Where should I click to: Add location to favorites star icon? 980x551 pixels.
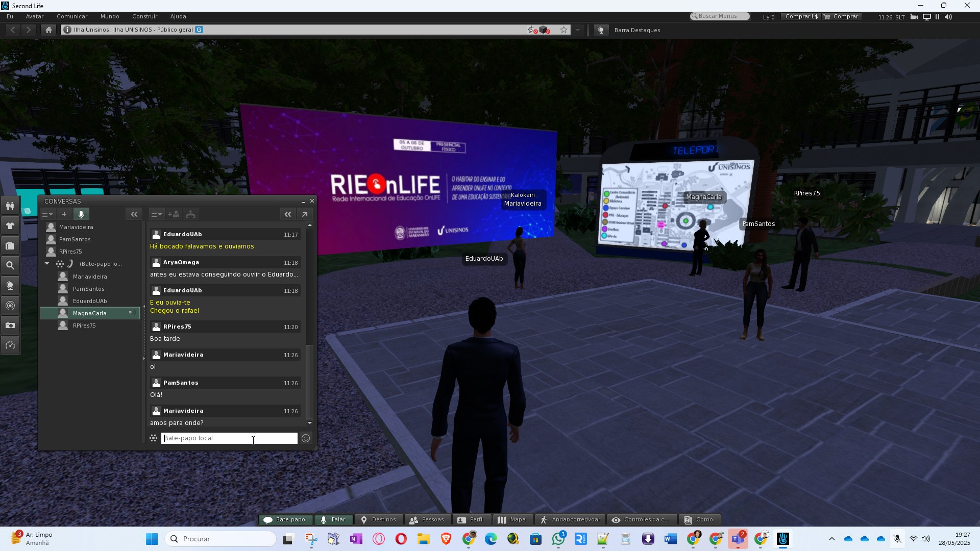pos(563,30)
